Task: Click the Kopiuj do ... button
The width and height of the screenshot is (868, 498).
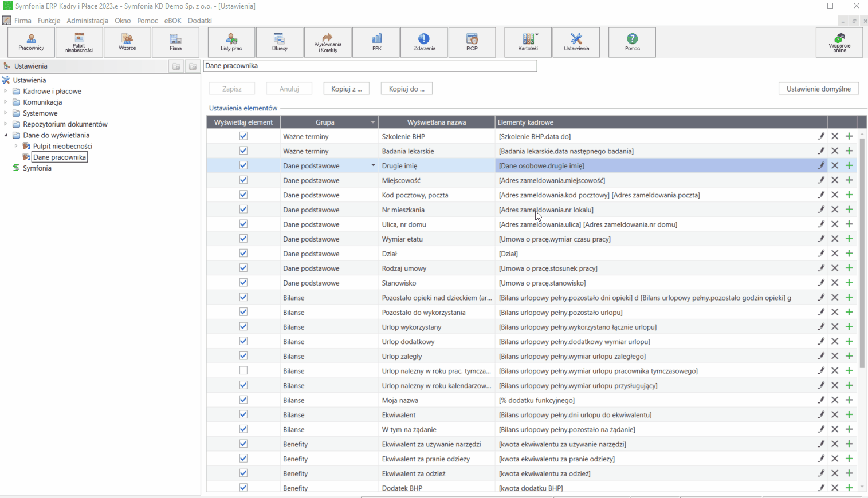Action: click(x=407, y=89)
